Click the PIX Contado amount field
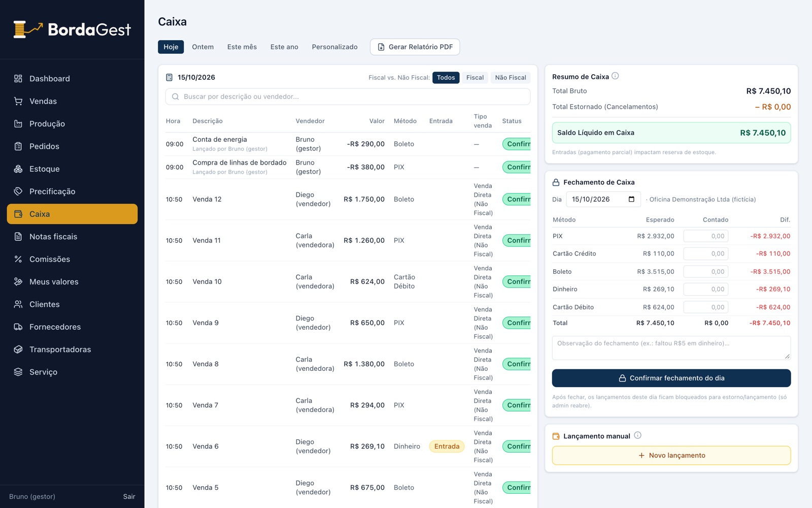The height and width of the screenshot is (508, 812). [706, 236]
